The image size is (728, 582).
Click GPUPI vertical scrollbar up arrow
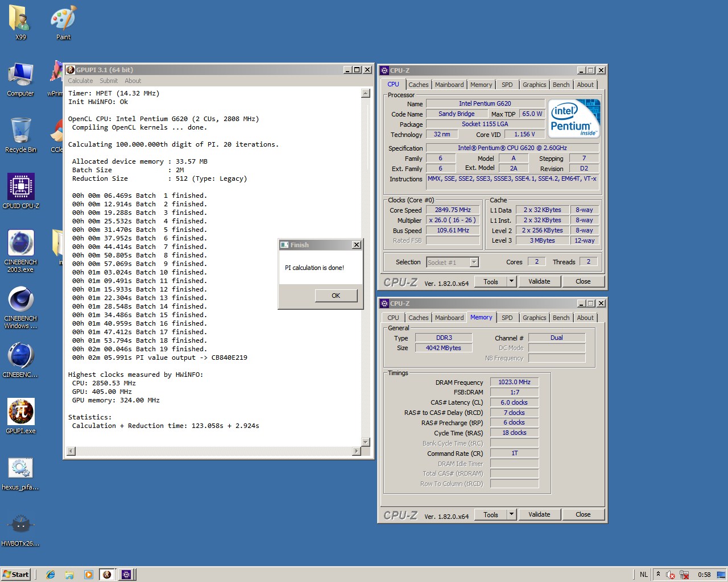tap(366, 93)
